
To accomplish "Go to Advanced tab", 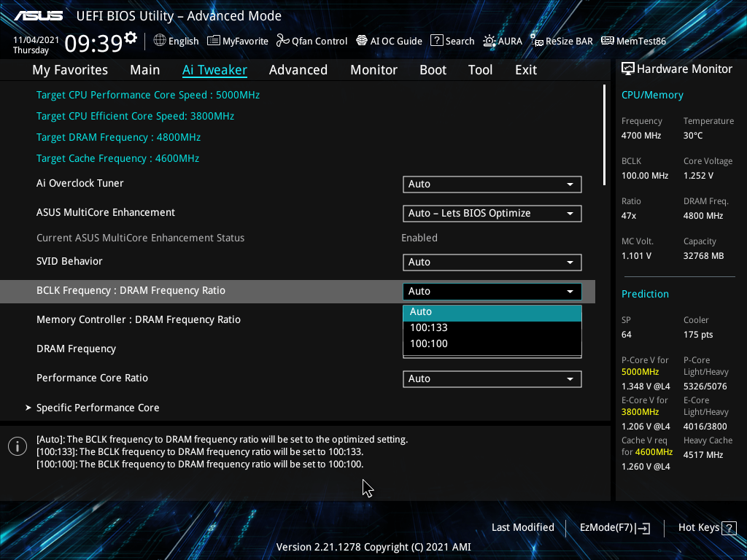I will point(298,70).
